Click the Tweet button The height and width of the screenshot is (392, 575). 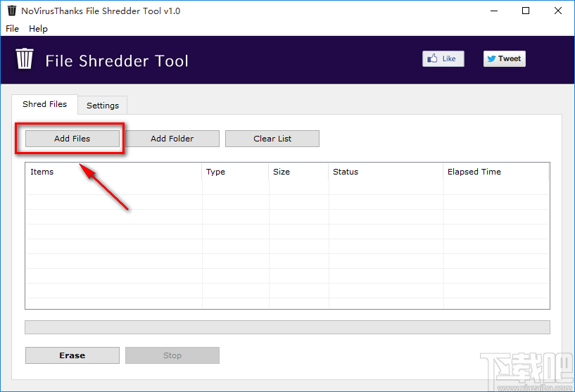pyautogui.click(x=504, y=58)
